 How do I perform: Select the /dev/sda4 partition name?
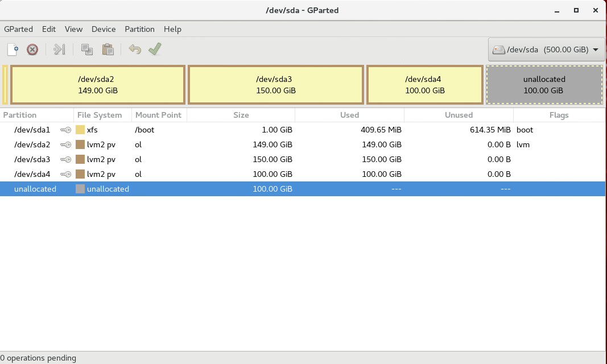coord(32,174)
